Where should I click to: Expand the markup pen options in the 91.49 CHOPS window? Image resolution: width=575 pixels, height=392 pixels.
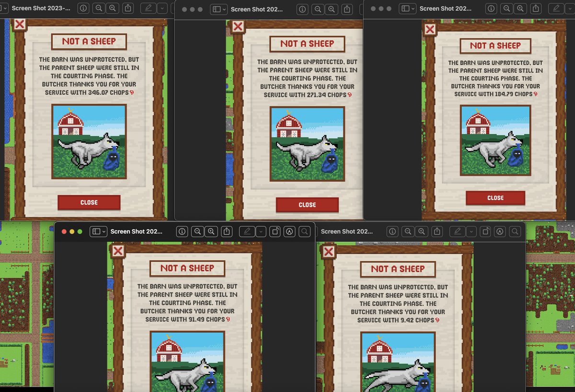(x=260, y=231)
